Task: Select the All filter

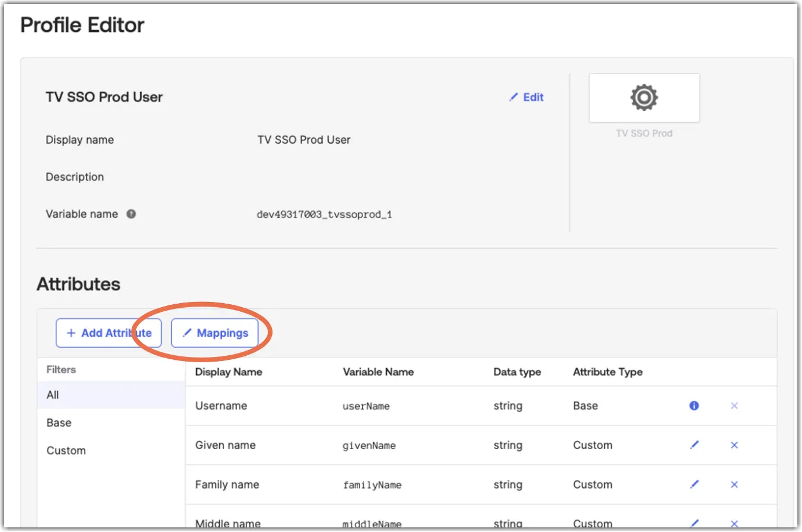Action: (x=111, y=395)
